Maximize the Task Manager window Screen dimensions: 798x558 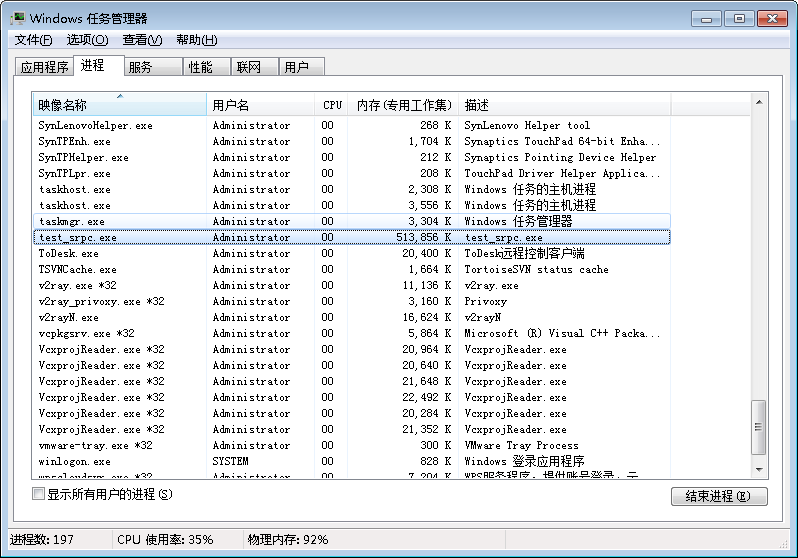click(739, 19)
